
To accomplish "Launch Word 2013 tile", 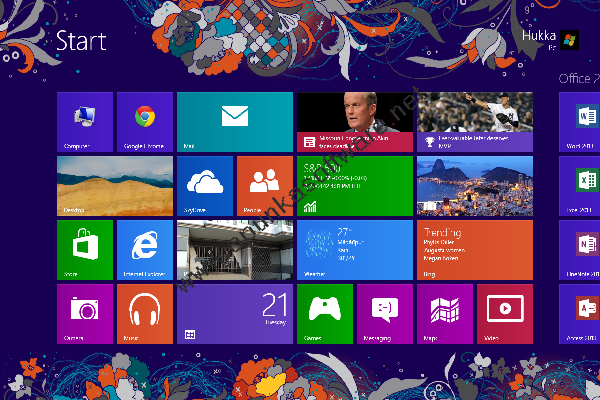I will pos(579,122).
